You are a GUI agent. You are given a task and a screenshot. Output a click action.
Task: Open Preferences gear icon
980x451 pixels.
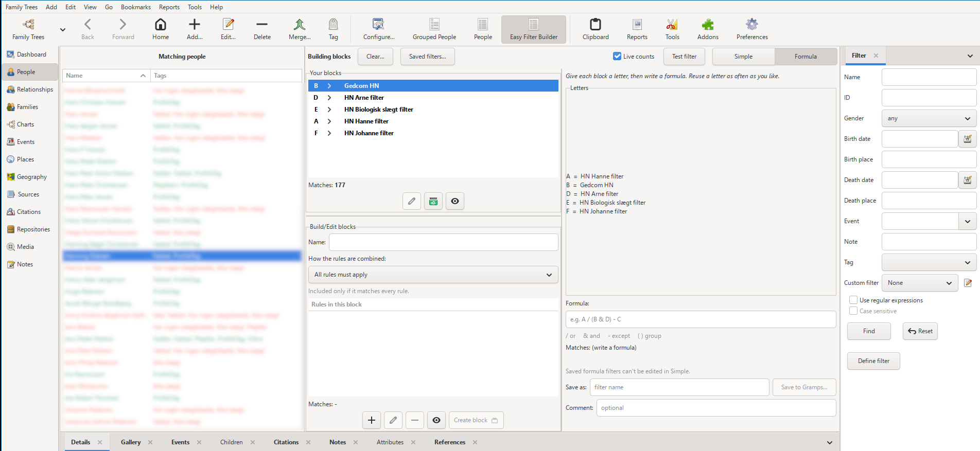pyautogui.click(x=752, y=29)
